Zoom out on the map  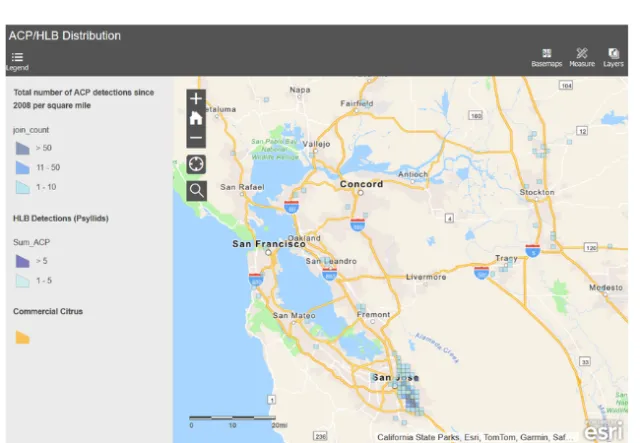click(196, 138)
